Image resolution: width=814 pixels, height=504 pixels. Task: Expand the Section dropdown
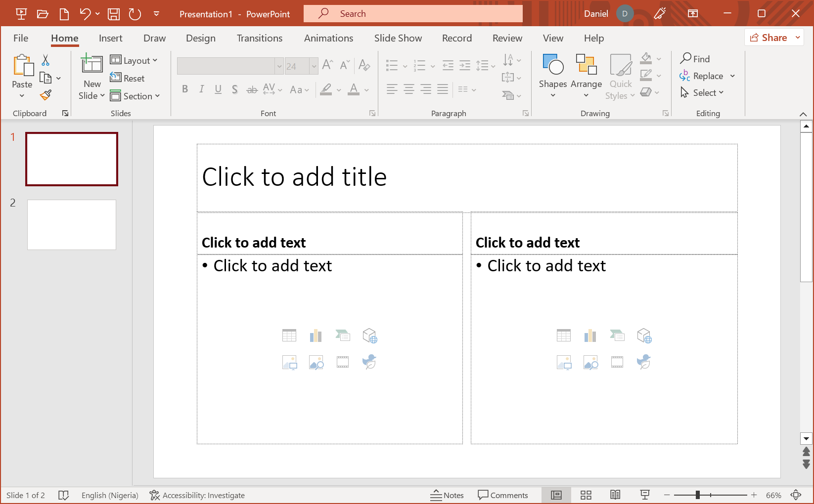tap(136, 96)
